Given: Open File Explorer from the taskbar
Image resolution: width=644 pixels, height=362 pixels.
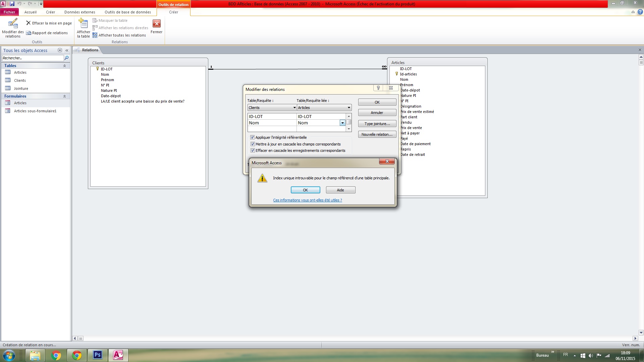Looking at the screenshot, I should [35, 355].
